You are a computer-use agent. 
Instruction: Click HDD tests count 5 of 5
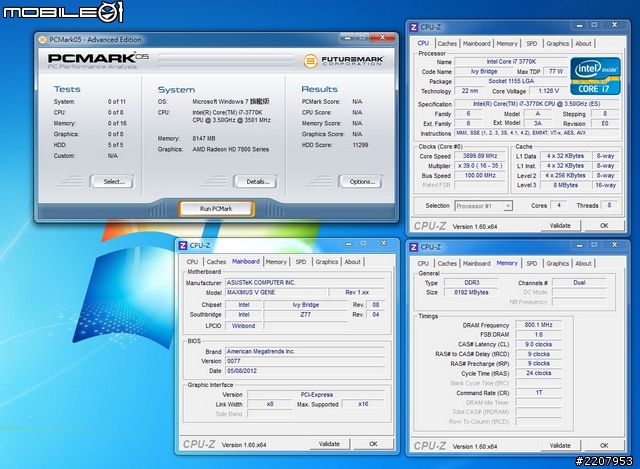pyautogui.click(x=115, y=145)
